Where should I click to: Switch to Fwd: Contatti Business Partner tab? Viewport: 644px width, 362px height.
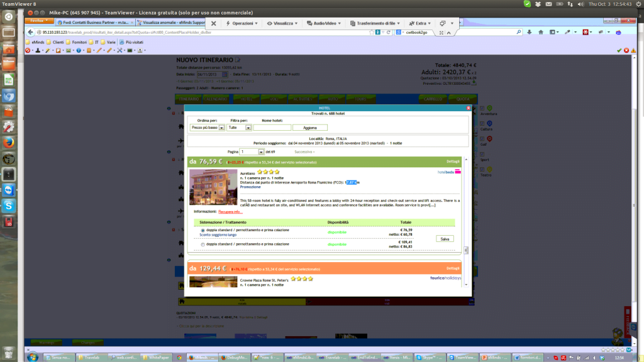(96, 23)
